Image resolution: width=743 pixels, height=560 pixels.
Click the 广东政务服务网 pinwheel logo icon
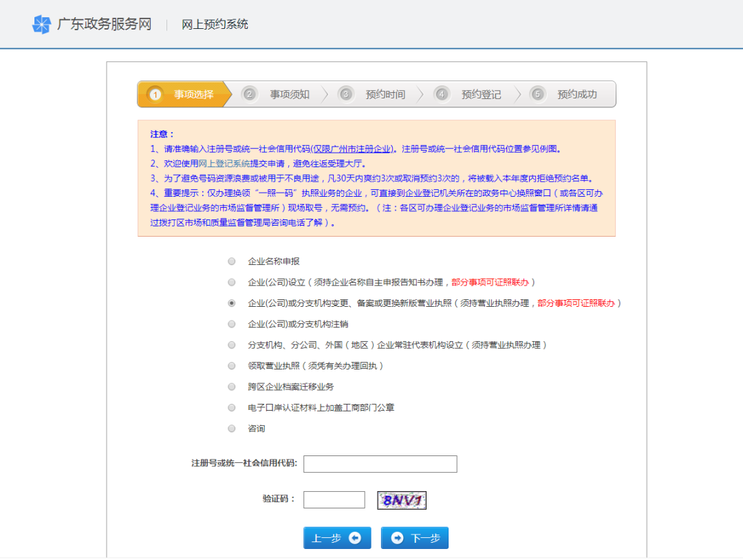(41, 24)
